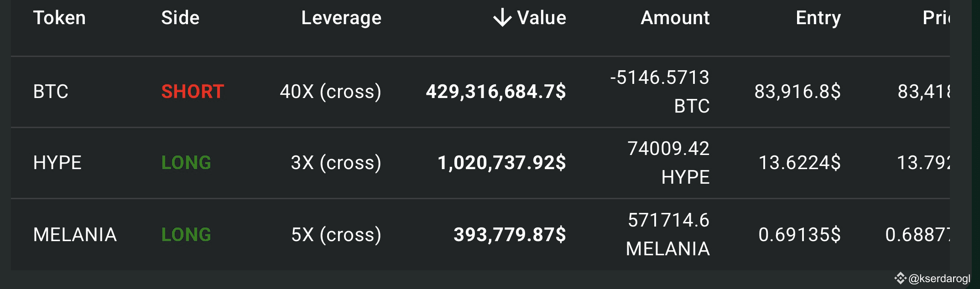
Task: Sort by Entry column header
Action: tap(818, 18)
